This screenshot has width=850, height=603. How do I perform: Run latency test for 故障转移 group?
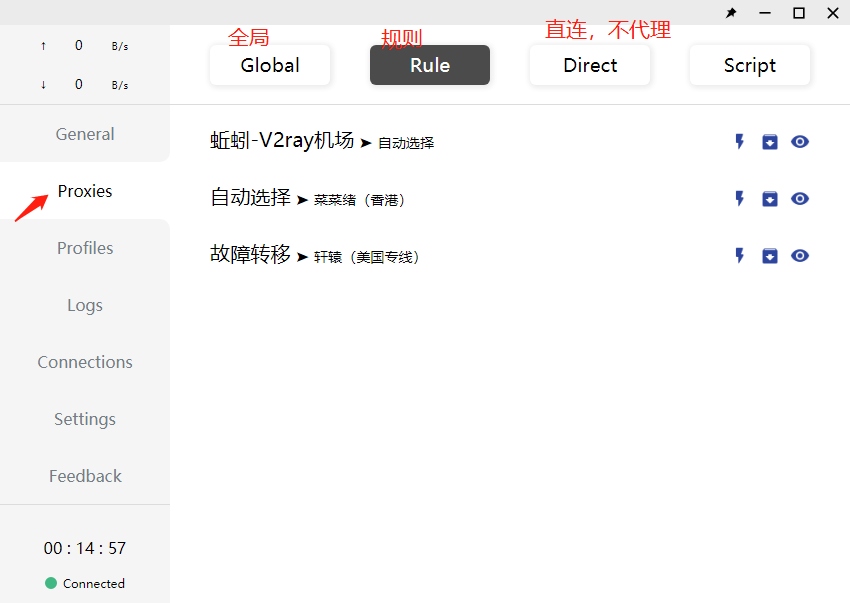point(739,255)
